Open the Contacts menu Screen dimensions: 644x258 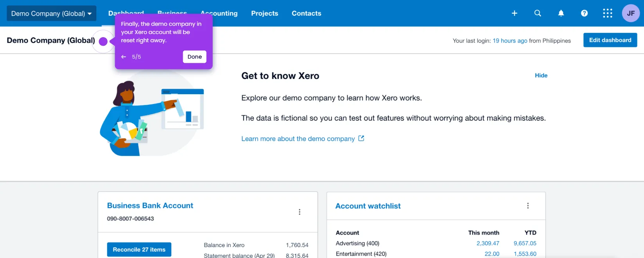pyautogui.click(x=307, y=13)
